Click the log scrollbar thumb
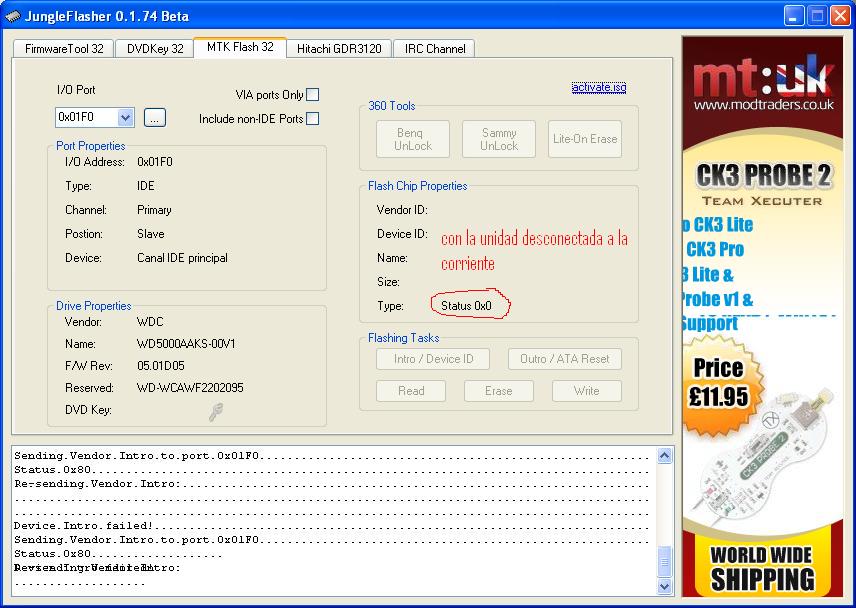 click(x=664, y=561)
